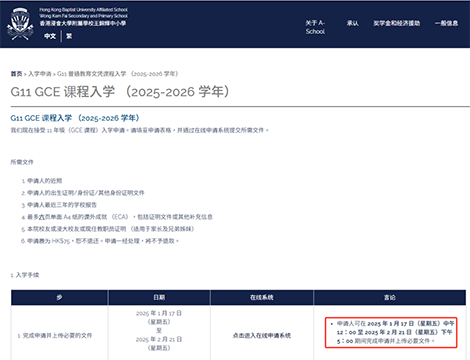Open 点击进入在线申请系统 link
Screen dimensions: 470x360
click(x=262, y=335)
